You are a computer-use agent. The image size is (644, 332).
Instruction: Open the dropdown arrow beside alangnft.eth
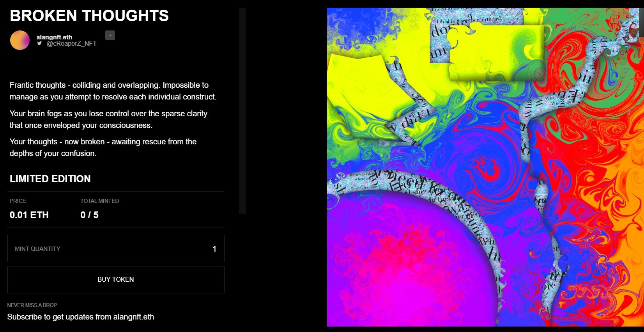110,36
